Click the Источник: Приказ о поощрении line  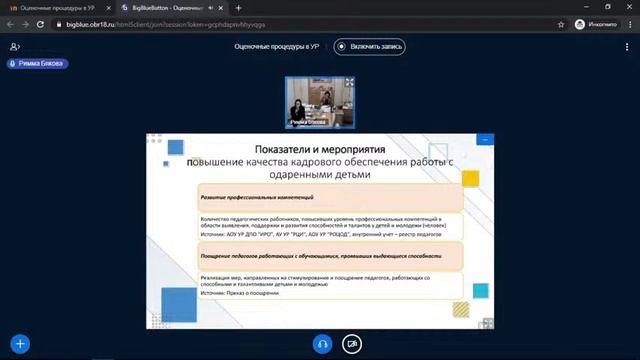(240, 293)
